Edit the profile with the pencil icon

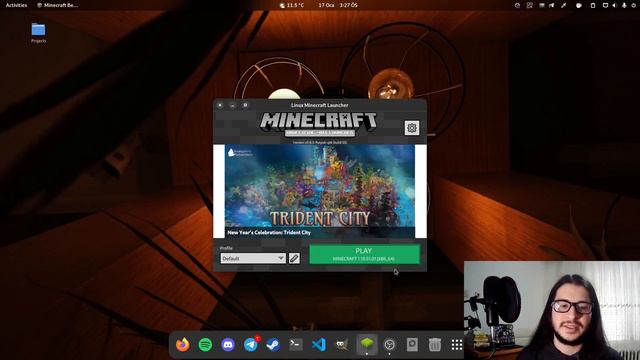tap(294, 258)
